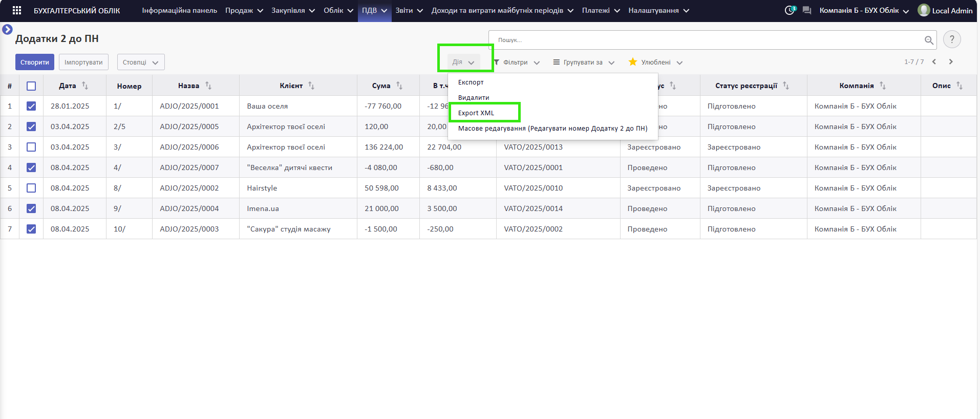Click the 1-7 / 7 pager counter
Image resolution: width=980 pixels, height=419 pixels.
click(914, 62)
